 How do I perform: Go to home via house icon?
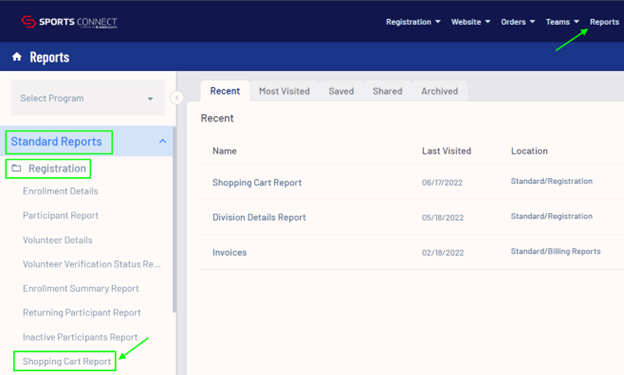point(17,57)
